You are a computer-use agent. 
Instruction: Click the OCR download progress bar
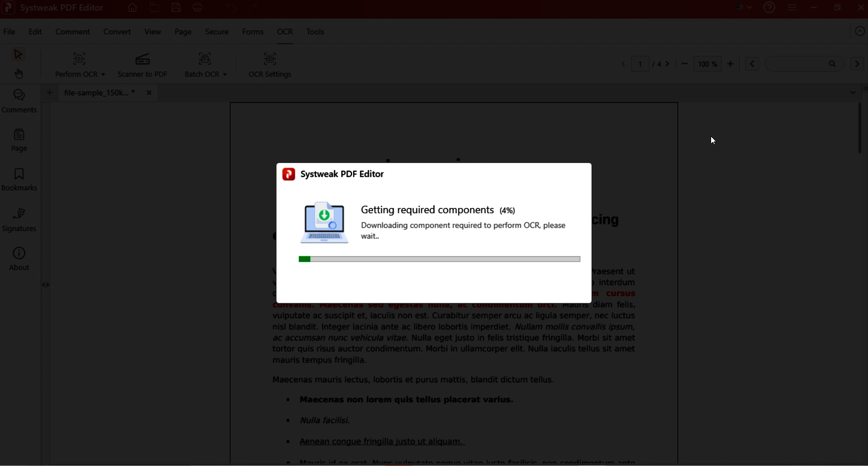(x=439, y=259)
